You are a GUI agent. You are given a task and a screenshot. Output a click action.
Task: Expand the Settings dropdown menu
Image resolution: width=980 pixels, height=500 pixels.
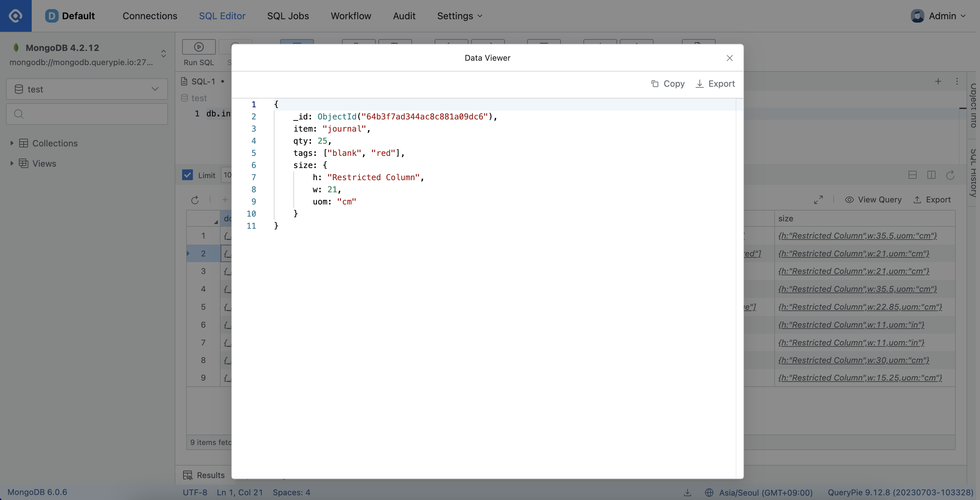point(460,16)
